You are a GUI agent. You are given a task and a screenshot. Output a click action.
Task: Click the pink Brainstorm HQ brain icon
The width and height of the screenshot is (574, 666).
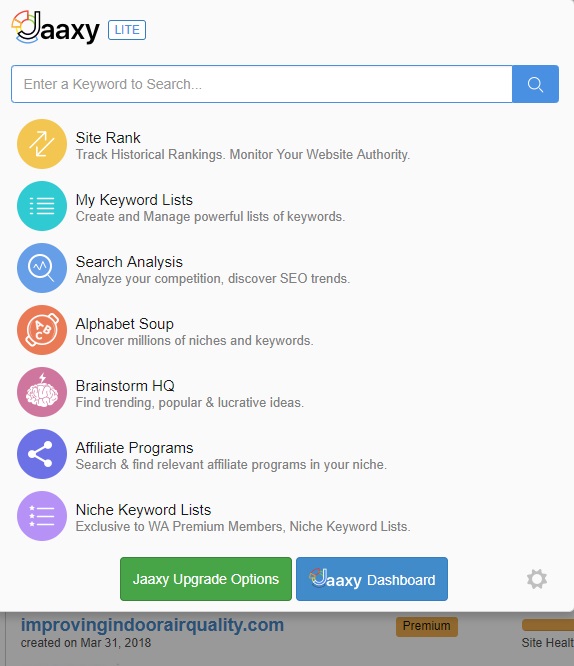pyautogui.click(x=42, y=392)
